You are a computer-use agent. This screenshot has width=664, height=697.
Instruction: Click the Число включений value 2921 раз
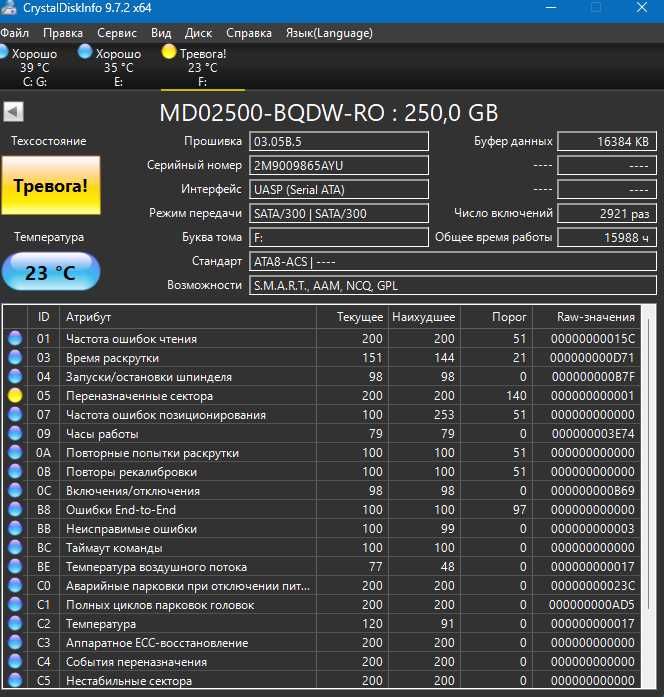pyautogui.click(x=607, y=213)
